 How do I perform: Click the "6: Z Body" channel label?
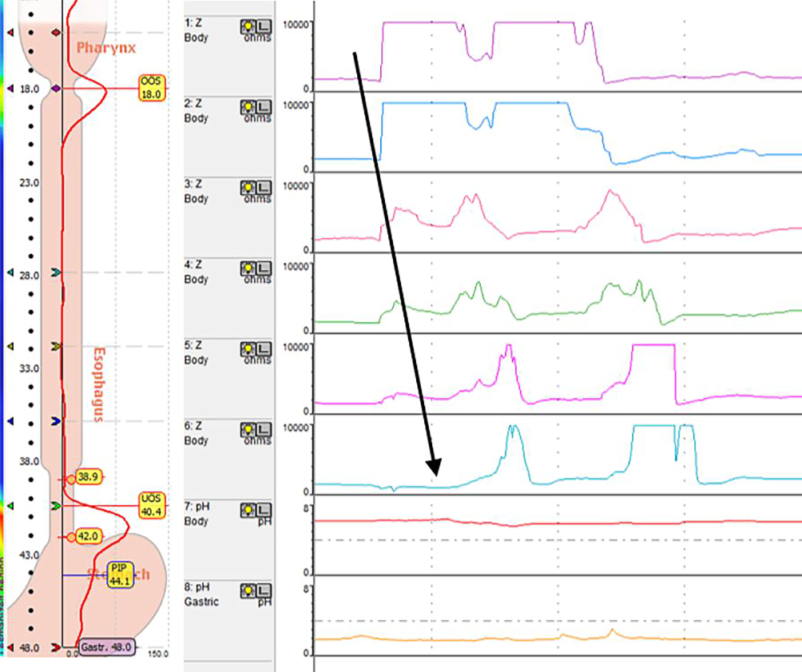(x=196, y=433)
